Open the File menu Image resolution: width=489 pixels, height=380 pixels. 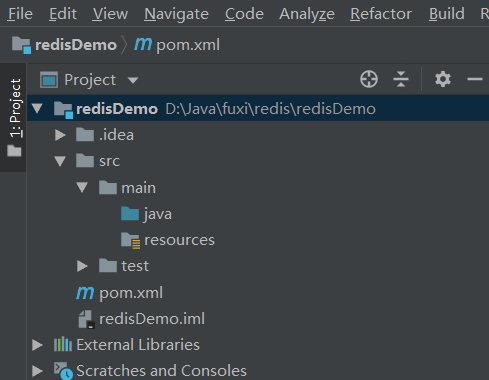(20, 14)
